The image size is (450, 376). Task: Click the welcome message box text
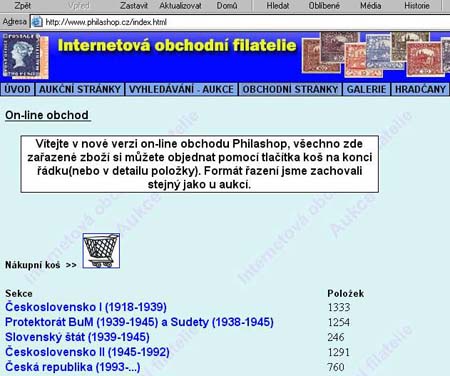(200, 164)
